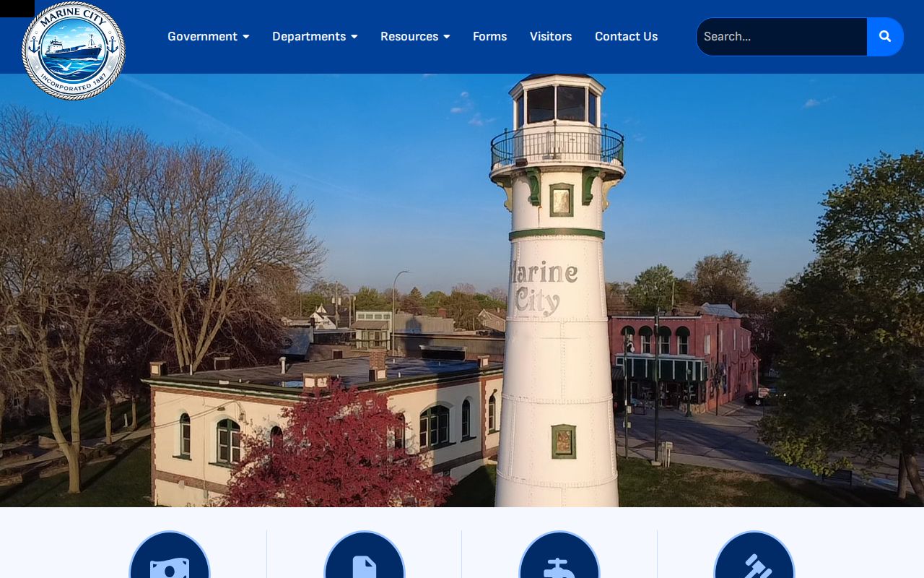
Task: Open the water faucet icon
Action: pyautogui.click(x=559, y=555)
